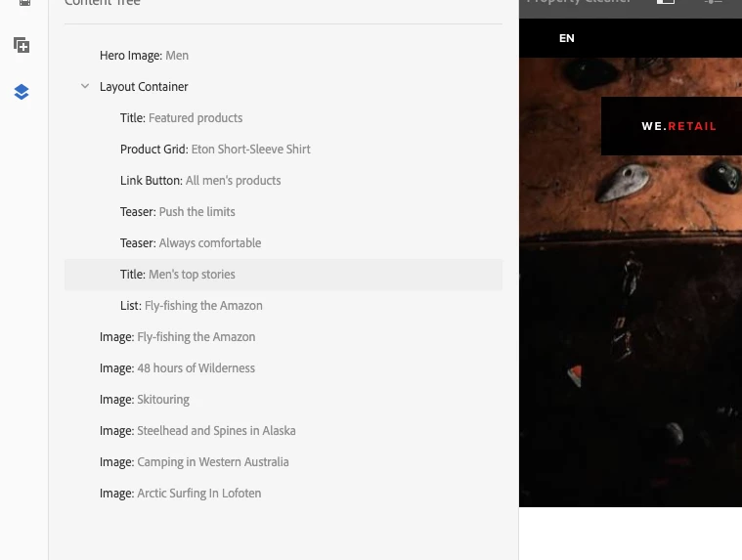Select Image: Steelhead and Spines in Alaska
Viewport: 742px width, 560px height.
[283, 430]
